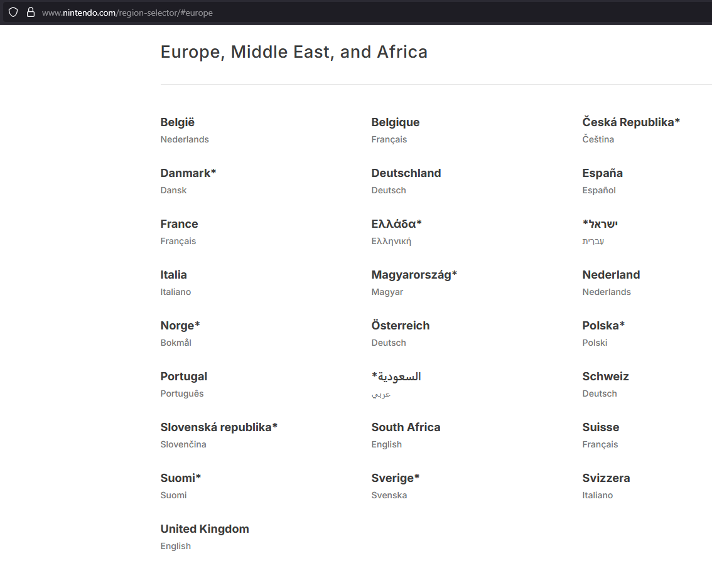The height and width of the screenshot is (588, 712).
Task: Click the Slovenčina language label
Action: [x=183, y=444]
